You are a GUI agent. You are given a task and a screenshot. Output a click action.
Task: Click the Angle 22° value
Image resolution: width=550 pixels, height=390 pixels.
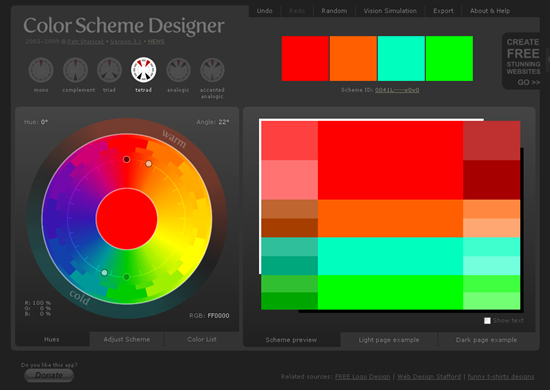pyautogui.click(x=223, y=122)
